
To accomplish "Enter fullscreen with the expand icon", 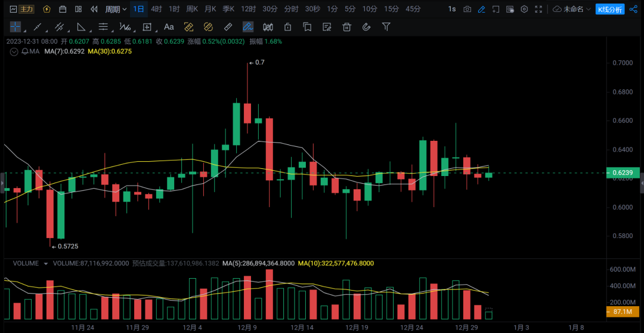I will (538, 9).
